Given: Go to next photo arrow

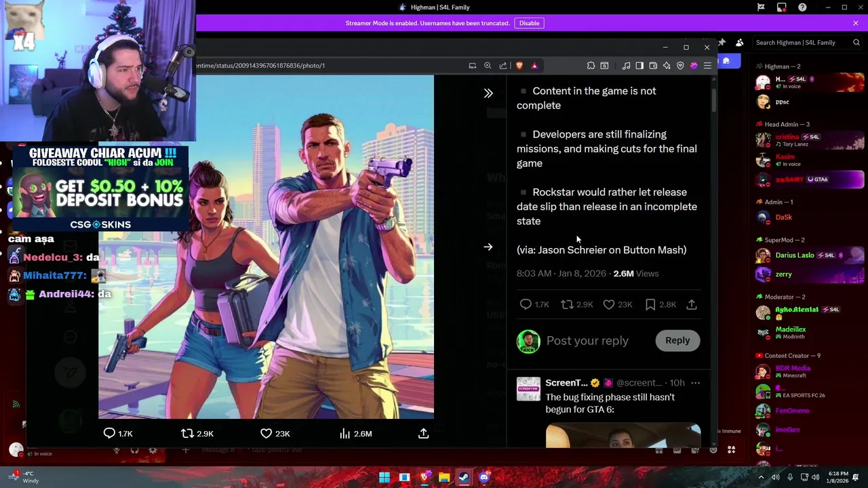Looking at the screenshot, I should point(488,247).
